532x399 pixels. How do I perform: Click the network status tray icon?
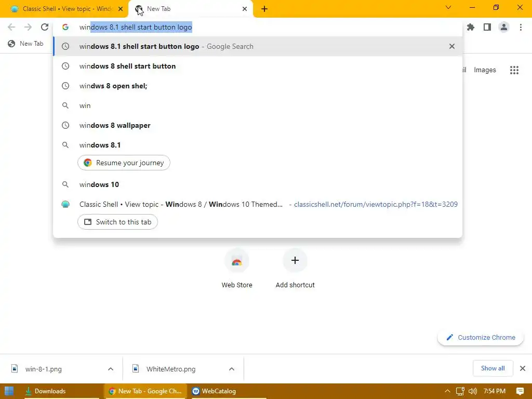(x=460, y=391)
